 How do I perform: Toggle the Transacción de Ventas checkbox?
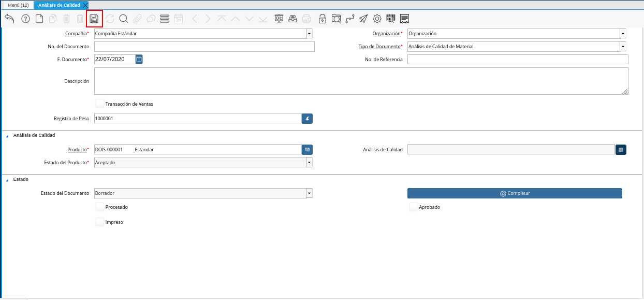(x=100, y=104)
